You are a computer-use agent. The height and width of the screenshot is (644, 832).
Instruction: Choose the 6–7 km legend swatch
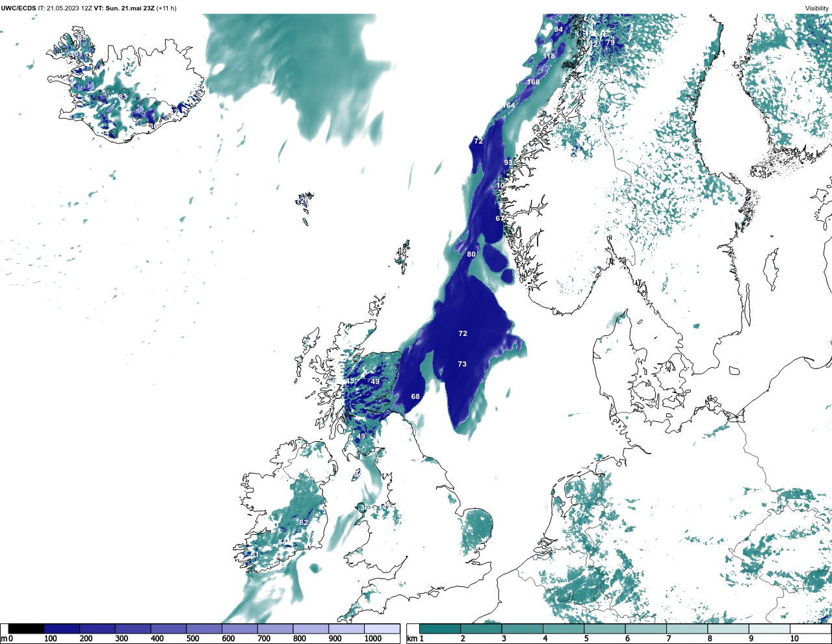[x=645, y=629]
